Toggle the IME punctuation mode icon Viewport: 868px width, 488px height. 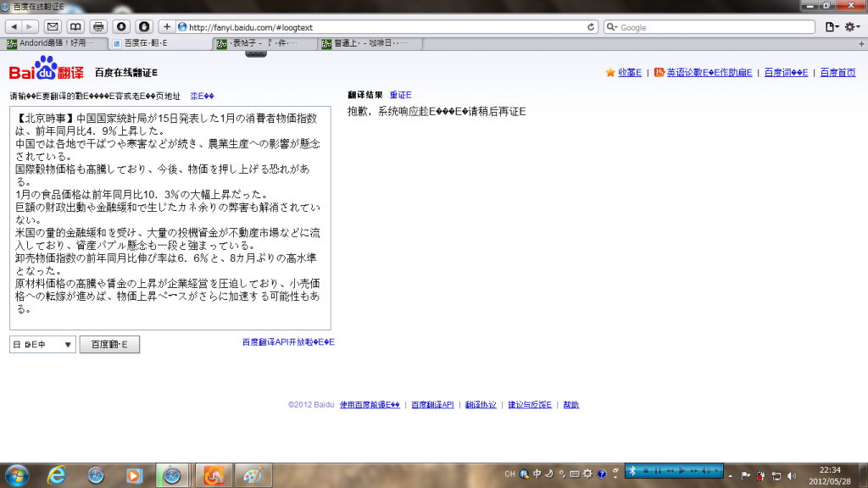point(562,474)
